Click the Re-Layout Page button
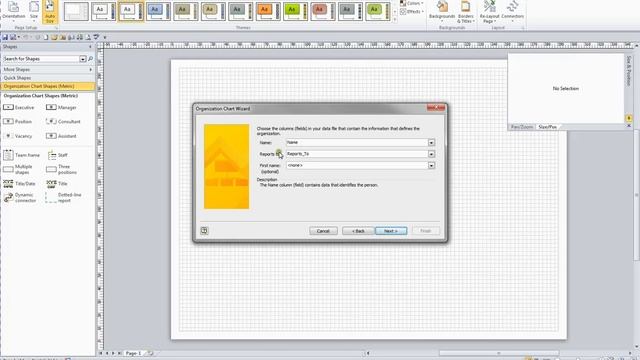The height and width of the screenshot is (360, 640). pos(489,11)
